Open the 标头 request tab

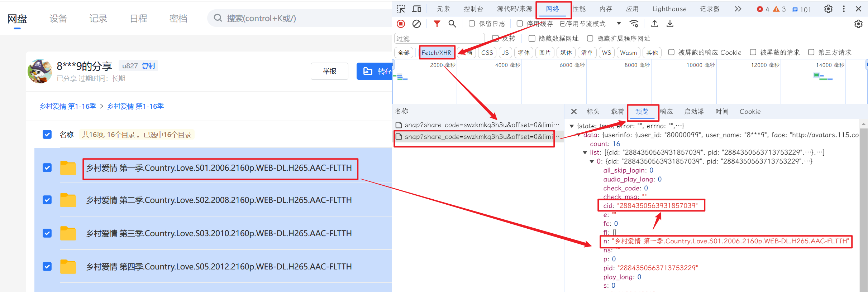point(593,112)
